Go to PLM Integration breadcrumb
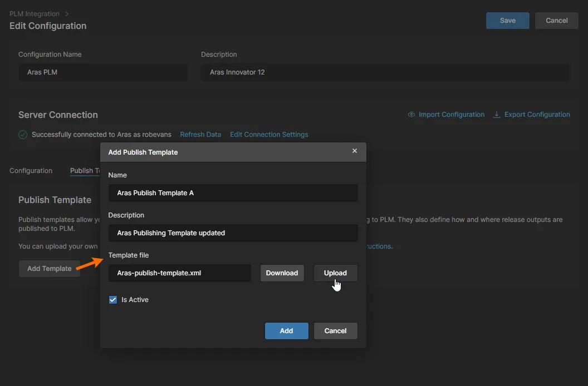The width and height of the screenshot is (588, 386). [x=35, y=14]
